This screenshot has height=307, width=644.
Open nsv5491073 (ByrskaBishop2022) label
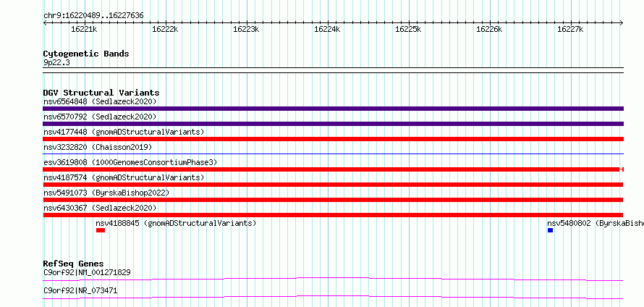pyautogui.click(x=106, y=193)
